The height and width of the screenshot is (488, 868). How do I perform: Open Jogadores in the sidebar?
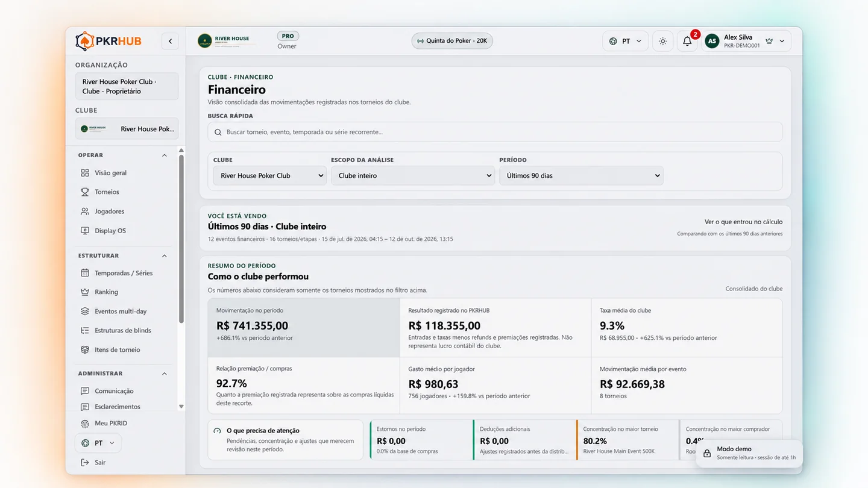click(109, 211)
